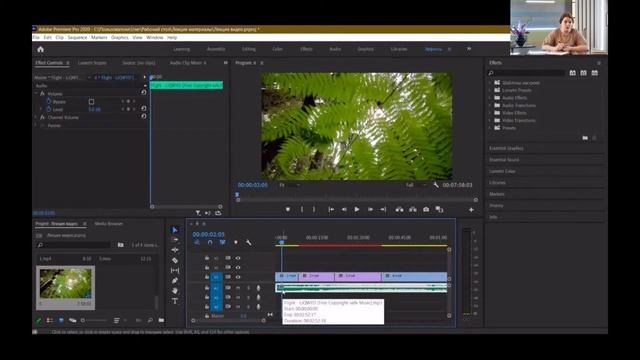
Task: Collapse the Volume effect group
Action: (x=36, y=93)
